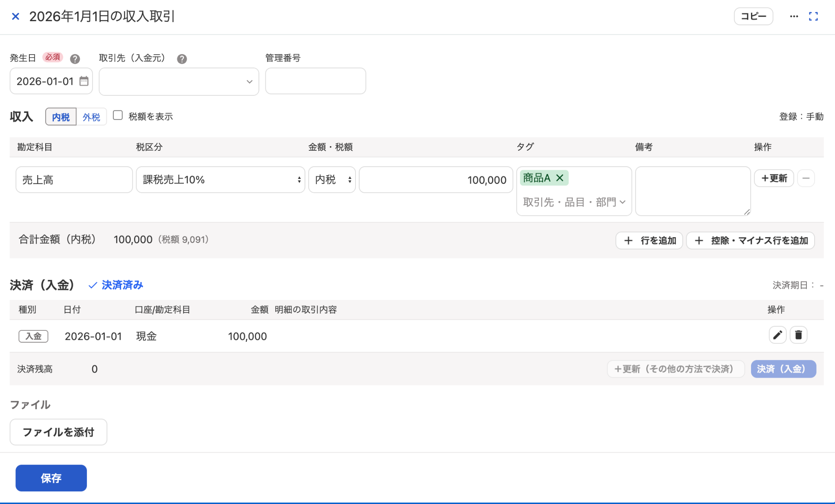Click 税額 9,091 total text
835x504 pixels.
click(x=183, y=240)
